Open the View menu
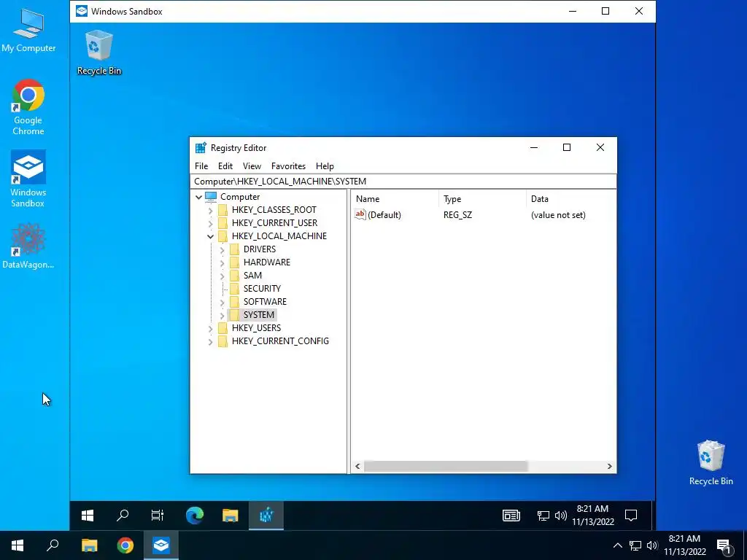 pos(252,166)
